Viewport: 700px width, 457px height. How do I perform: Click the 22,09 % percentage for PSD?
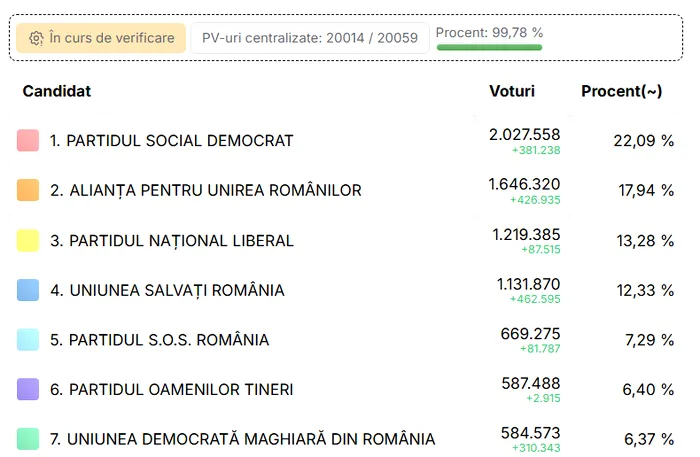click(x=643, y=141)
